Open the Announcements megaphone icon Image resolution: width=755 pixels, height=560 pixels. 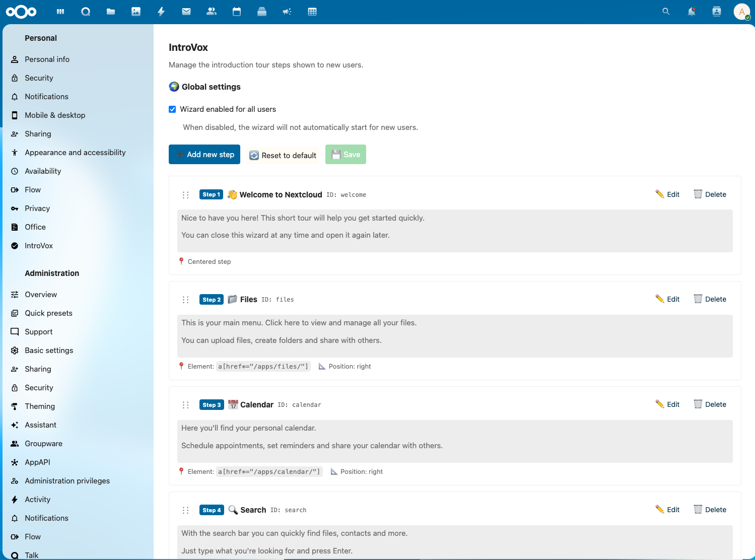[x=287, y=12]
